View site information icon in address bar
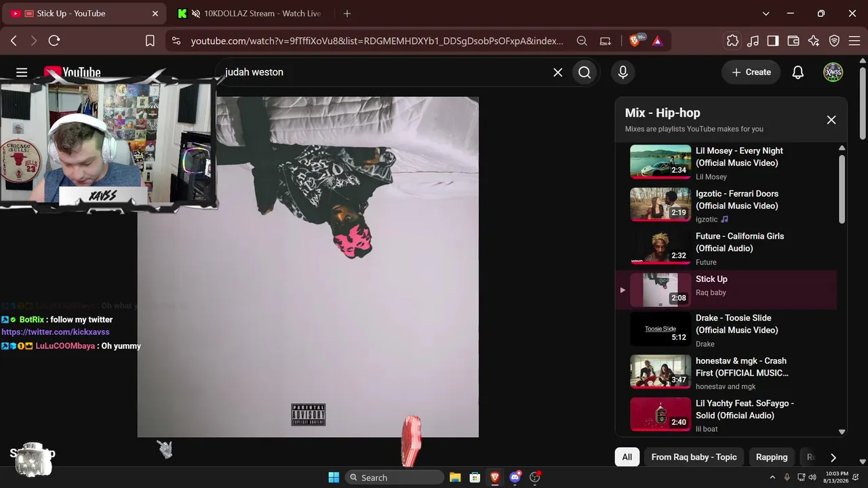Viewport: 868px width, 488px height. click(176, 41)
